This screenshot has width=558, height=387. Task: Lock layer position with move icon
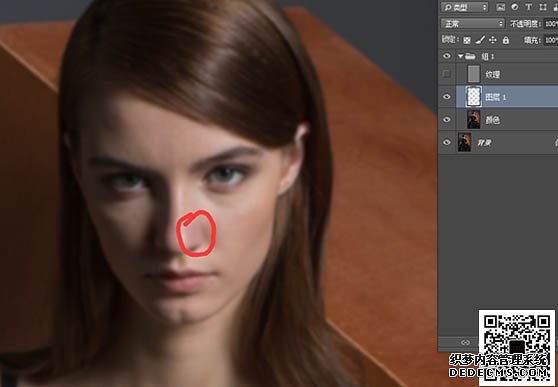point(493,40)
